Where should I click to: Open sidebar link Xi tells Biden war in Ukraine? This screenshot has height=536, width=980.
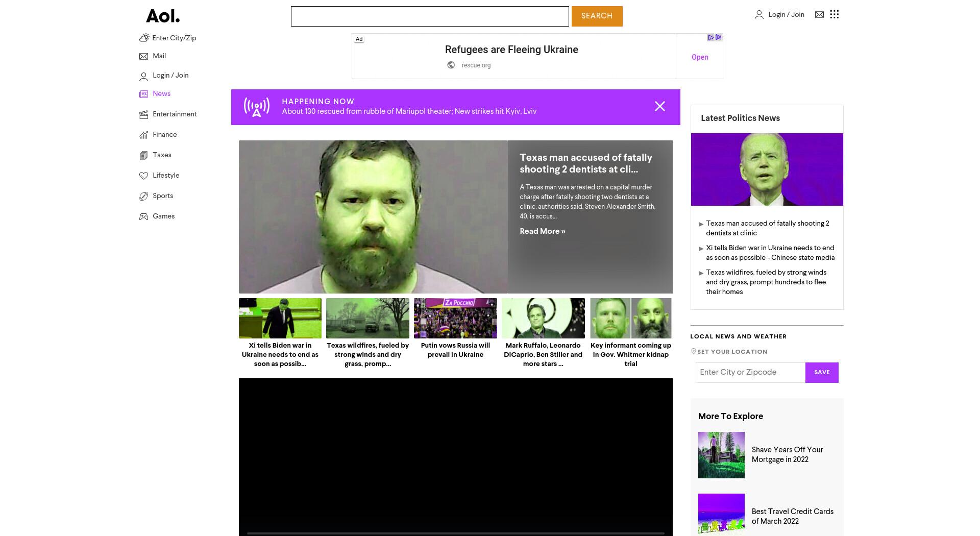point(770,253)
